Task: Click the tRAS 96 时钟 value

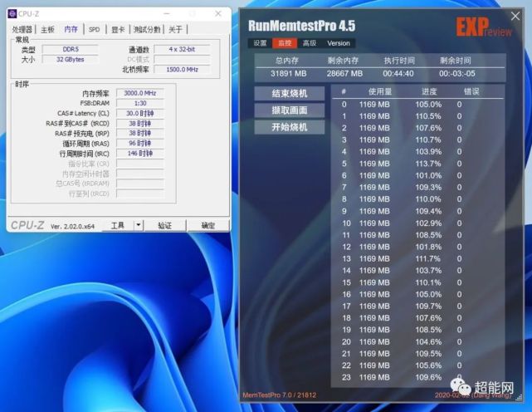Action: pos(140,144)
